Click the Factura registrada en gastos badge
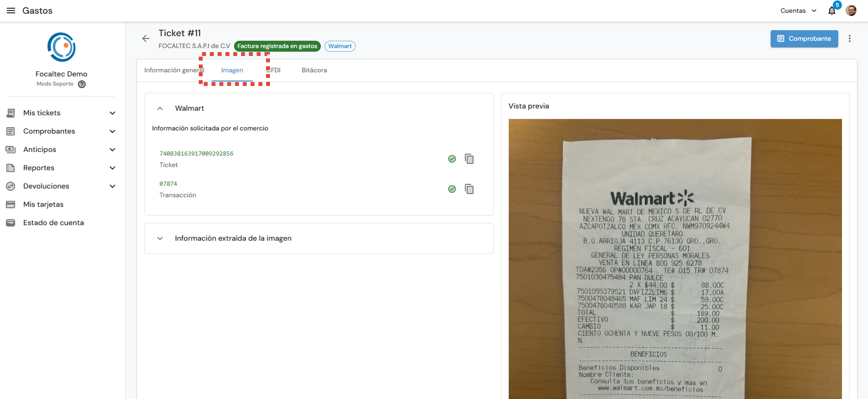Viewport: 868px width, 399px height. pyautogui.click(x=277, y=46)
